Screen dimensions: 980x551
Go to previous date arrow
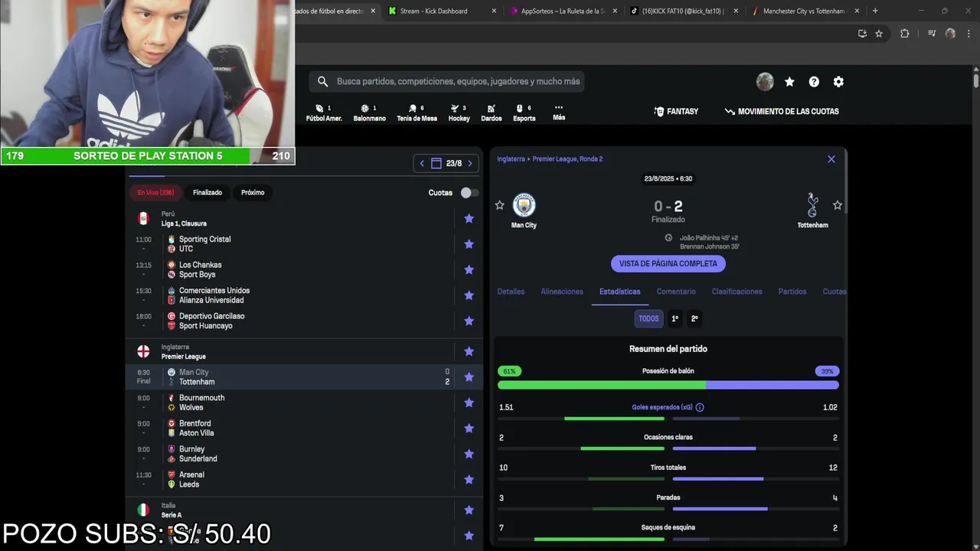421,163
